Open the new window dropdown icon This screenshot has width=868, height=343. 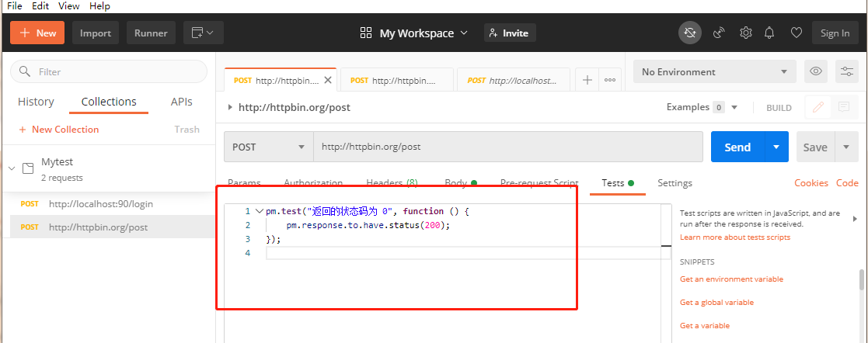[203, 33]
